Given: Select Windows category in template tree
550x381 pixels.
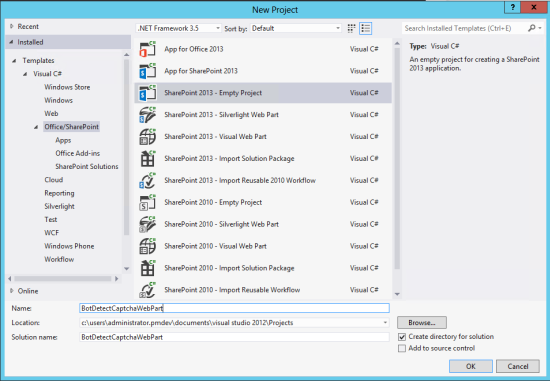Looking at the screenshot, I should tap(58, 100).
